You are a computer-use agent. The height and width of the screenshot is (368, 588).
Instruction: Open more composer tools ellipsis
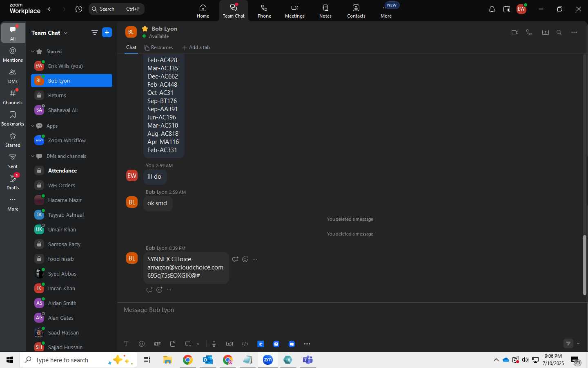tap(307, 344)
